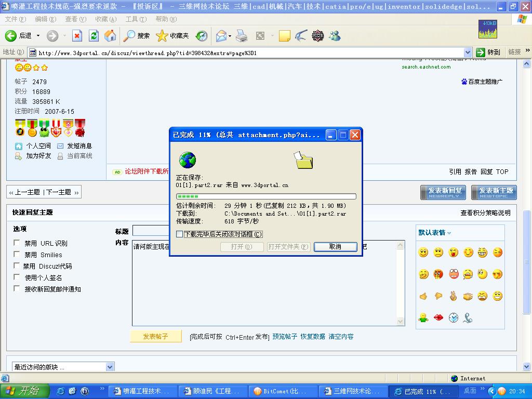Image resolution: width=532 pixels, height=399 pixels.
Task: Click the network traffic meter icon
Action: click(x=488, y=29)
